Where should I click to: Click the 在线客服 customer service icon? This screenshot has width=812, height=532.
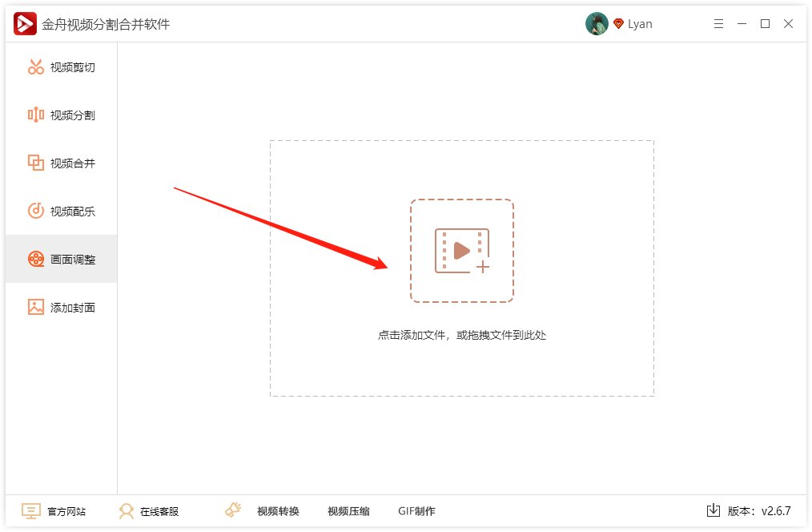(x=126, y=510)
